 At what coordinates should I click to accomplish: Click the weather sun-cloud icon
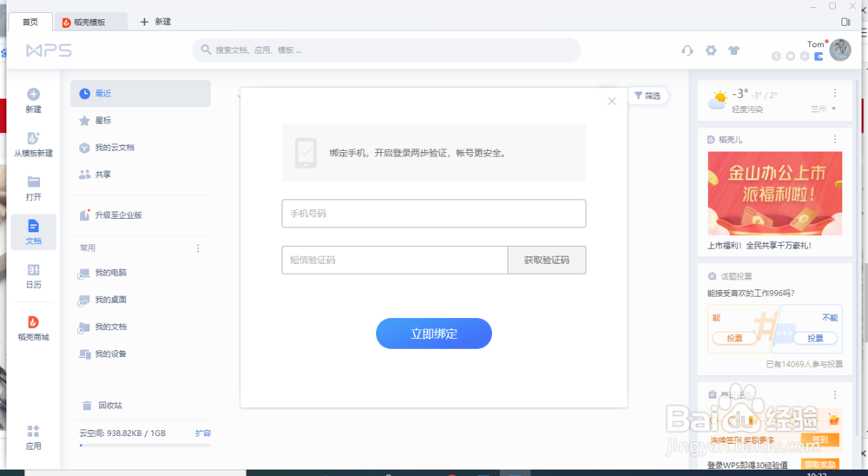718,100
